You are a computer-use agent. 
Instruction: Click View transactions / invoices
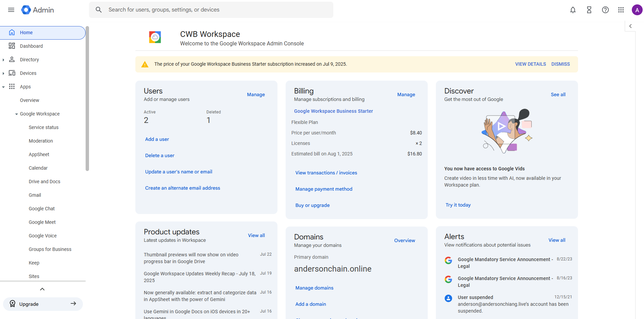pyautogui.click(x=326, y=173)
